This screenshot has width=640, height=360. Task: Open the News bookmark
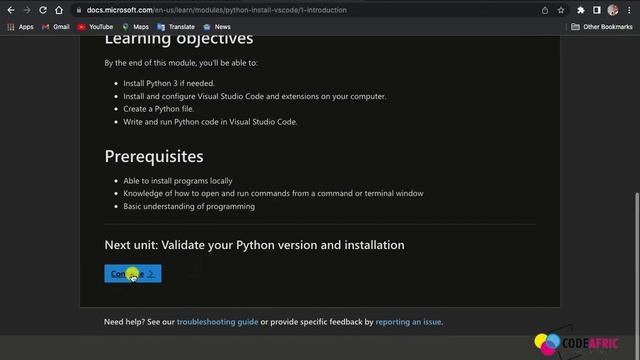[x=217, y=27]
